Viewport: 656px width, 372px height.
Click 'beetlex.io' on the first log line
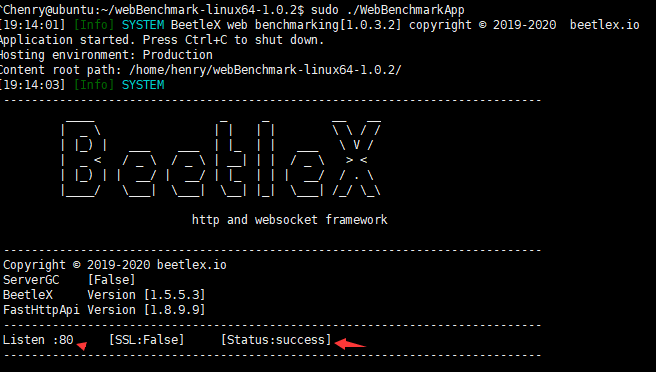click(605, 25)
